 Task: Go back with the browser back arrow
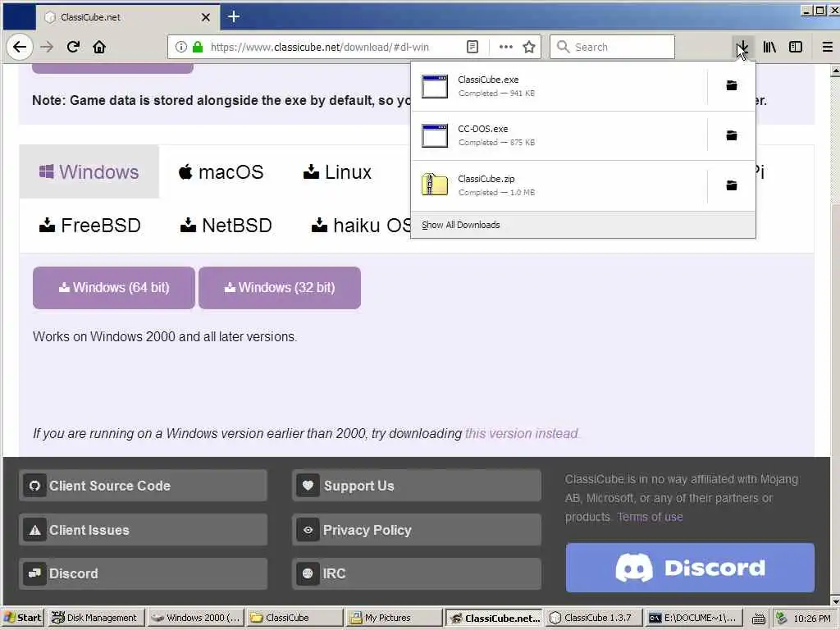pos(20,47)
